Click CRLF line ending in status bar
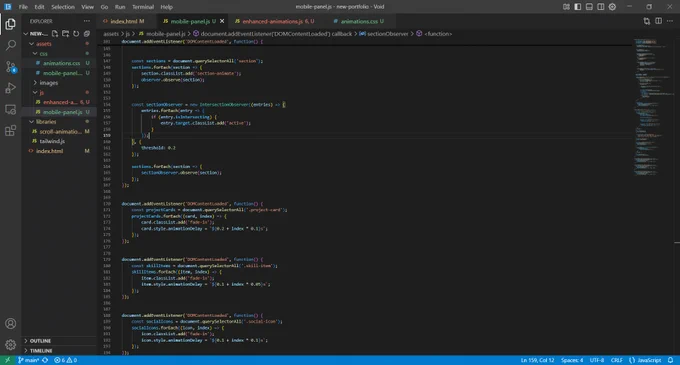Image resolution: width=680 pixels, height=365 pixels. click(616, 360)
